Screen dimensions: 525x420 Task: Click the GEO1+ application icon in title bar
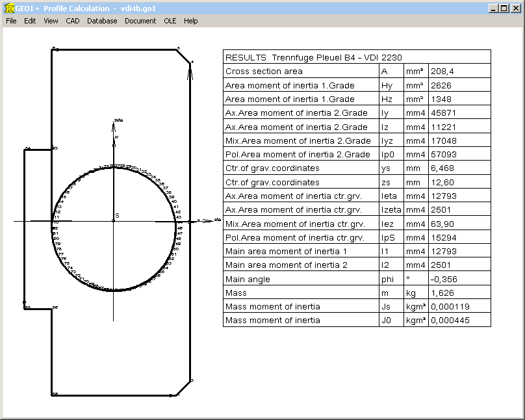pos(9,8)
